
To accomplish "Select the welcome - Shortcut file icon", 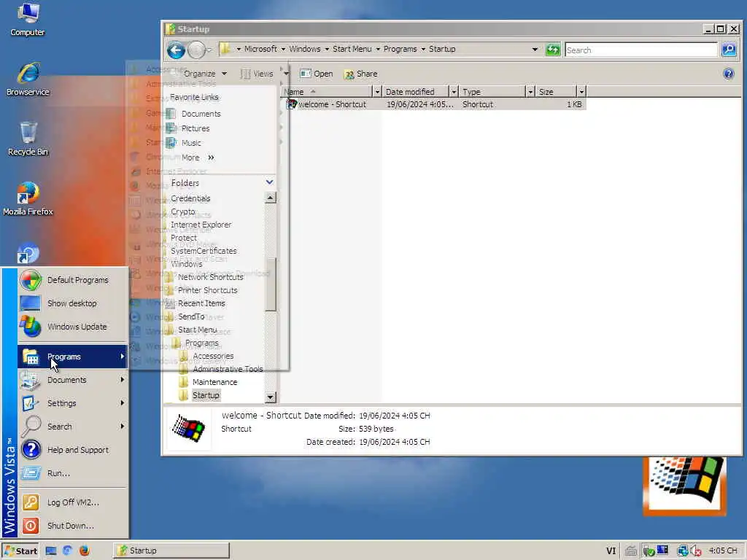I will click(291, 104).
